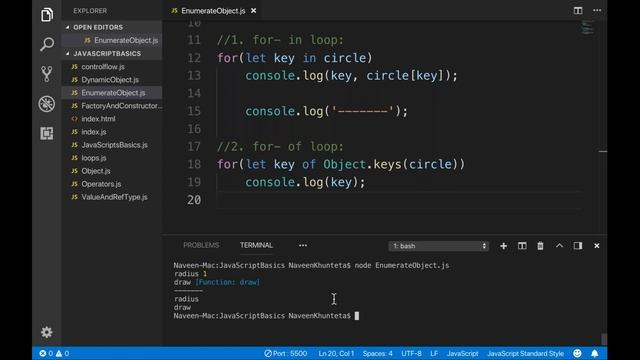This screenshot has width=640, height=360.
Task: Open the Extensions view in activity bar
Action: point(47,133)
